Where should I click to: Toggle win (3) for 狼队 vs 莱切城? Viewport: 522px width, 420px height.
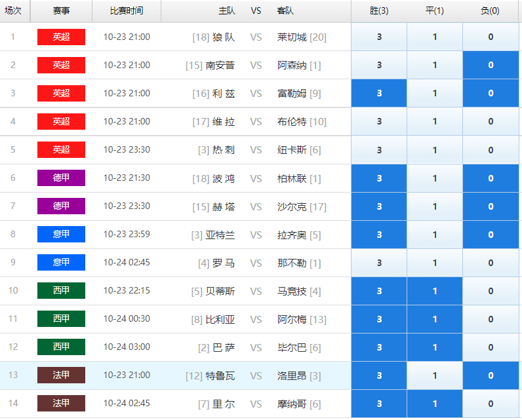point(379,37)
